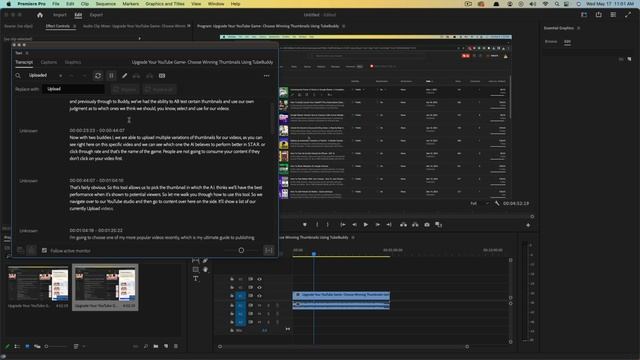
Task: Click the New Bin folder icon in Project panel
Action: [156, 346]
